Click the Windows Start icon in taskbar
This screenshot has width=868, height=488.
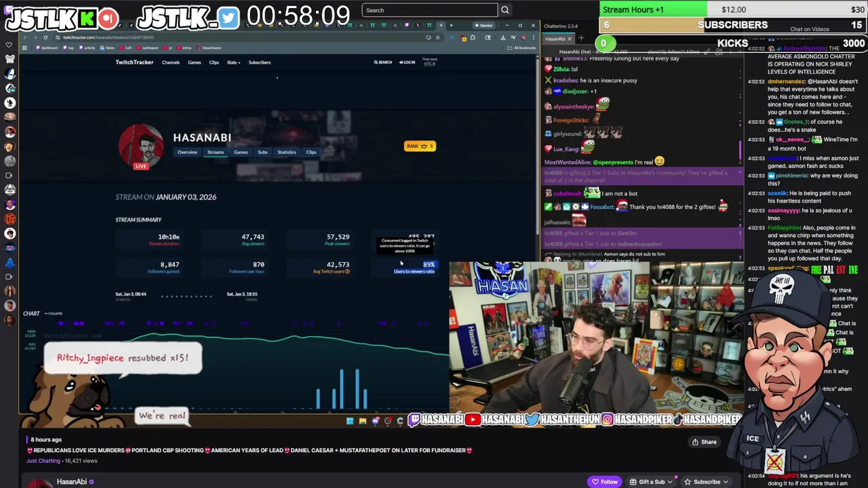tap(350, 421)
